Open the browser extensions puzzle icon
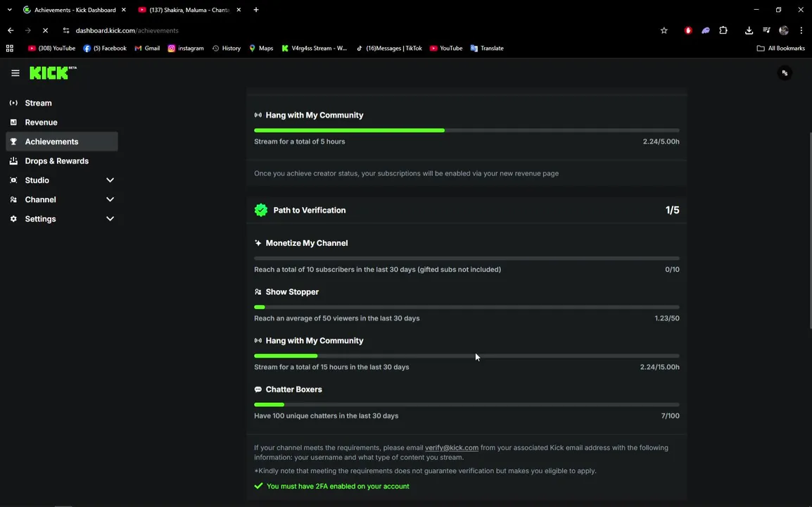Screen dimensions: 812x507 pos(723,30)
